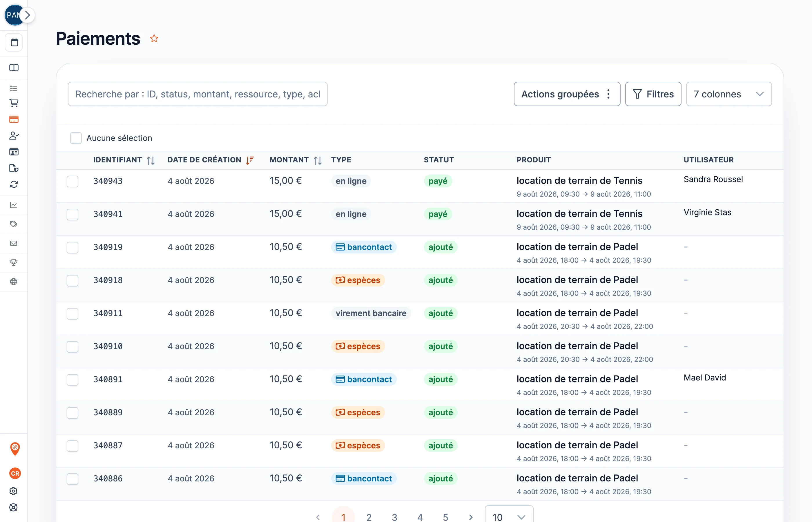Open the Actions groupées menu
This screenshot has height=522, width=812.
pos(567,94)
